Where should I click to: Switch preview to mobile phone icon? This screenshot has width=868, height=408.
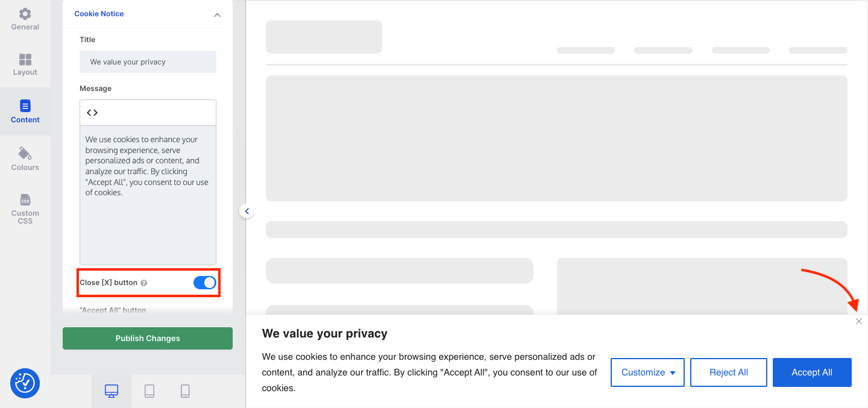(185, 391)
